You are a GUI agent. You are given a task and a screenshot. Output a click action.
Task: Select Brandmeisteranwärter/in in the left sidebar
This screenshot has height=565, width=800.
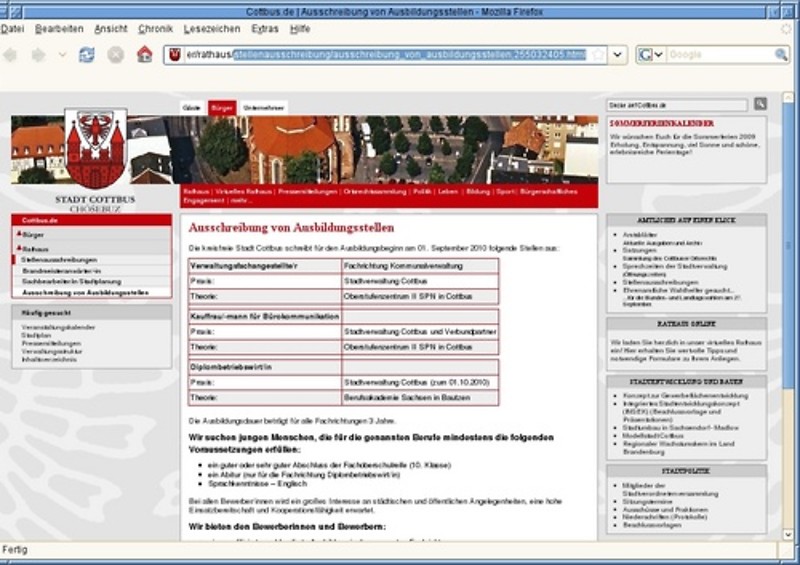click(x=61, y=271)
